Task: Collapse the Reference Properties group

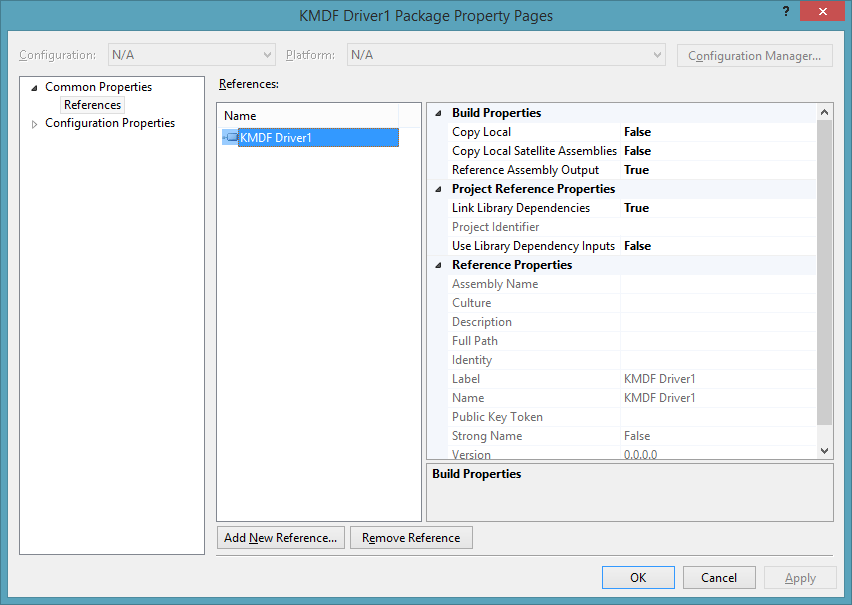Action: click(x=437, y=264)
